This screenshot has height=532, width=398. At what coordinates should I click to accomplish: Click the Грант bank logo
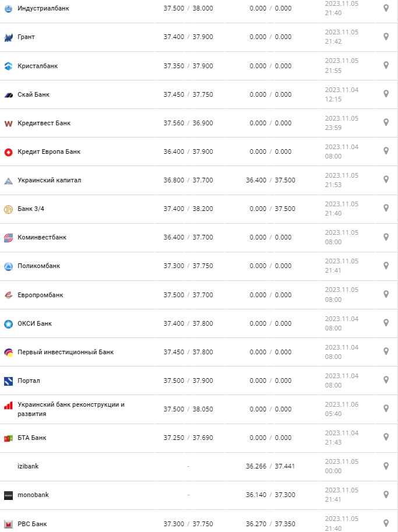point(8,37)
